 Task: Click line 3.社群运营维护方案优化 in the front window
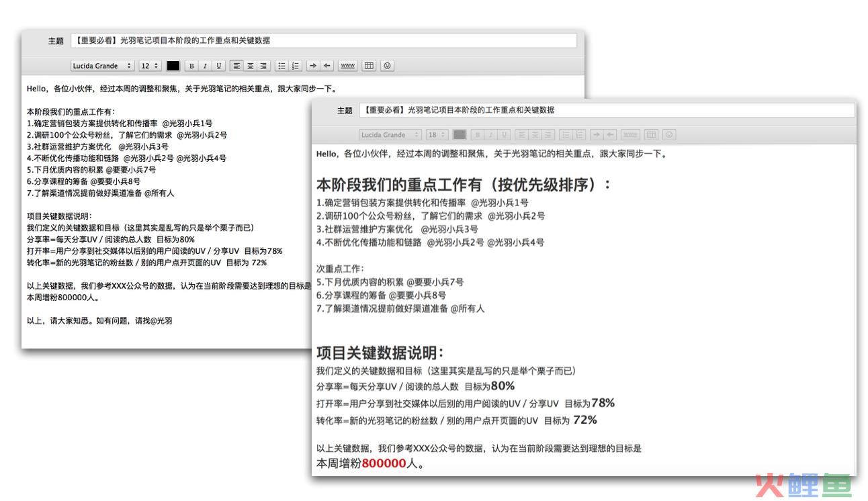pyautogui.click(x=397, y=229)
